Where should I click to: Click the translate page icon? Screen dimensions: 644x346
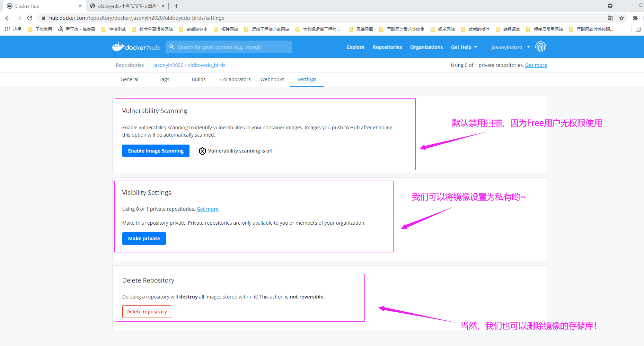click(610, 18)
